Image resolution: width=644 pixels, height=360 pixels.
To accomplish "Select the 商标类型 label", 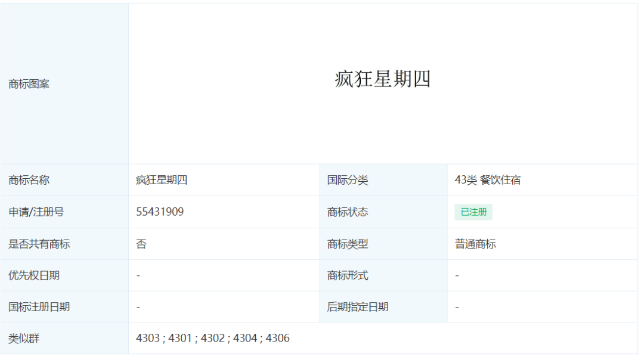I will (348, 244).
